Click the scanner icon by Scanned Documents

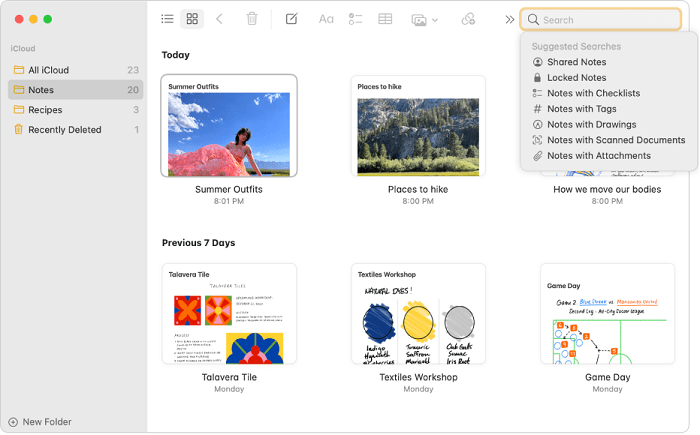click(538, 140)
